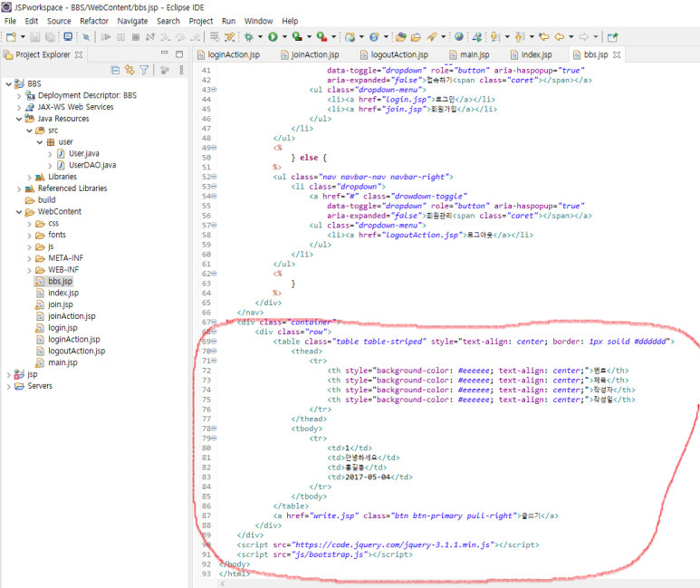Collapse the Java Resources node
The width and height of the screenshot is (700, 588).
click(x=19, y=119)
